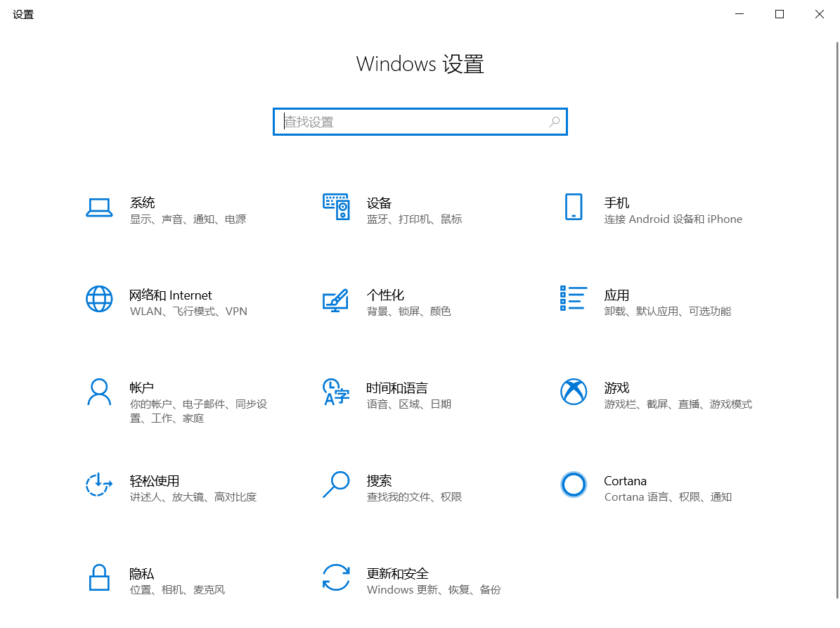The width and height of the screenshot is (840, 628).
Task: Click the 查找设置 search box
Action: (x=420, y=121)
